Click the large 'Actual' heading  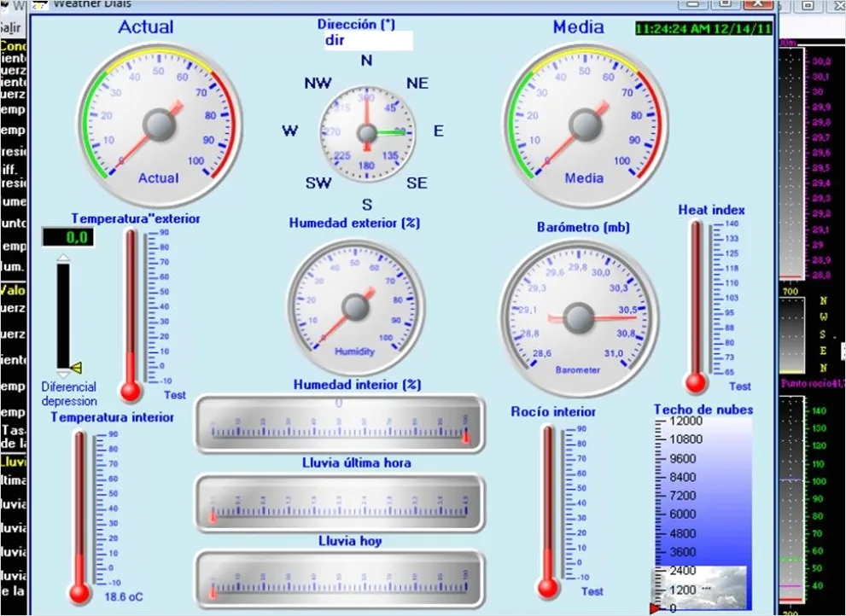(146, 27)
